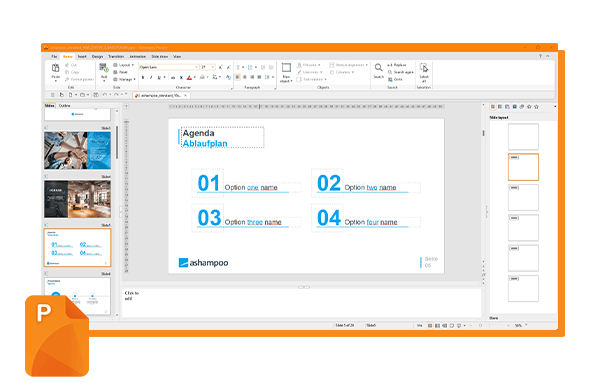The width and height of the screenshot is (600, 390).
Task: Click the zoom in plus icon
Action: click(x=508, y=325)
